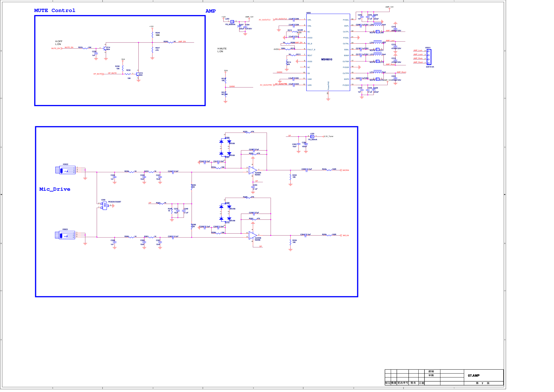
Task: Click the MUTE_EN input port arrow
Action: 61,49
